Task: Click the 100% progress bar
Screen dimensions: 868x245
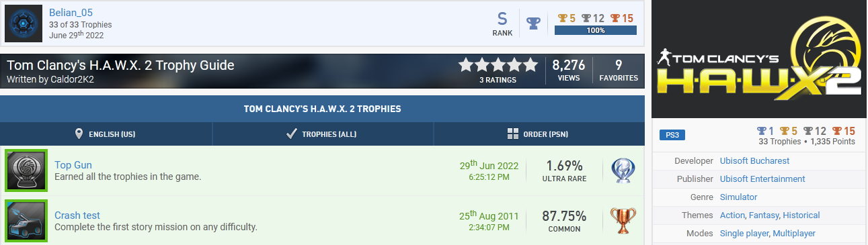Action: [x=596, y=30]
